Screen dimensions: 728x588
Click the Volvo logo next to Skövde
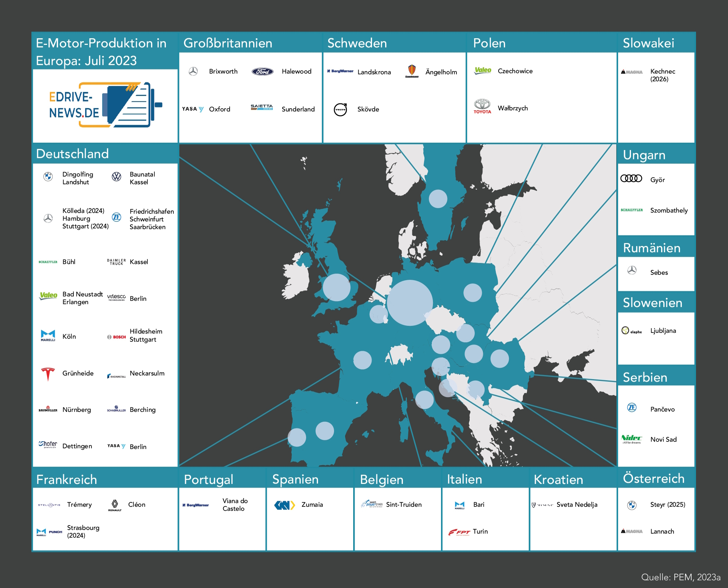click(x=340, y=109)
